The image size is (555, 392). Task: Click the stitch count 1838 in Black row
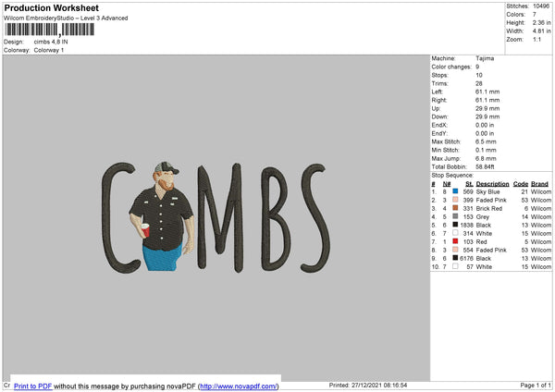[466, 225]
